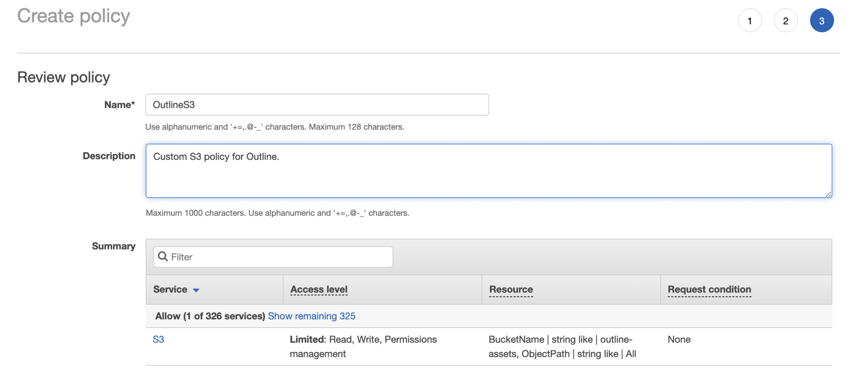
Task: Collapse the Allow services group row
Action: pyautogui.click(x=209, y=316)
